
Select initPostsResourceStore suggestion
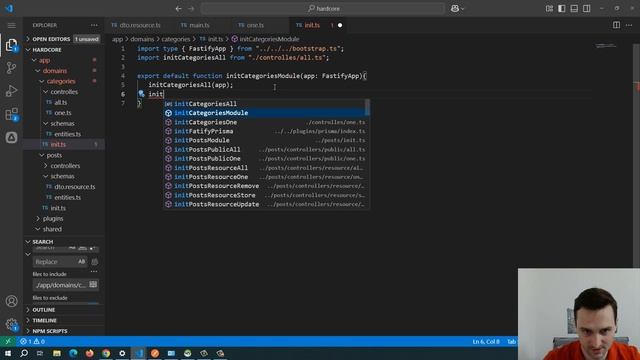pyautogui.click(x=264, y=195)
